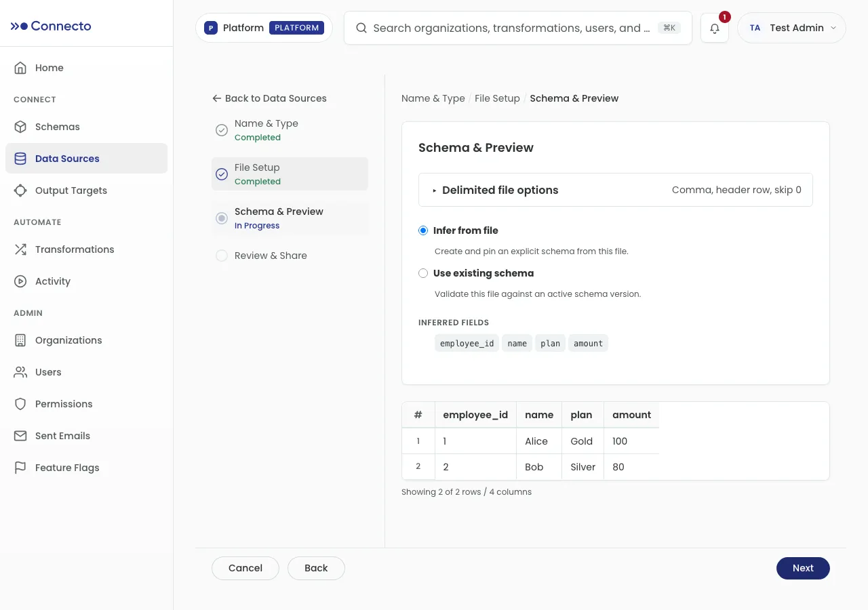
Task: Click the Activity play-circle icon
Action: [21, 281]
